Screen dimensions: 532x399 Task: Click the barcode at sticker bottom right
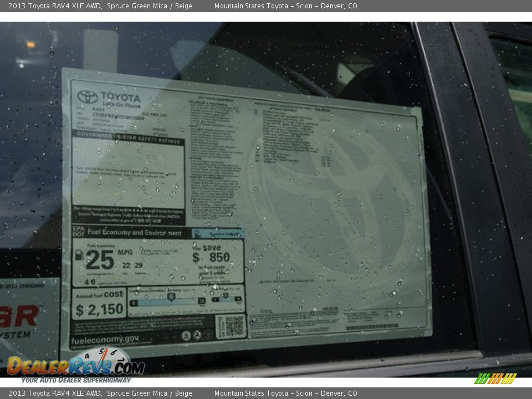coord(372,327)
